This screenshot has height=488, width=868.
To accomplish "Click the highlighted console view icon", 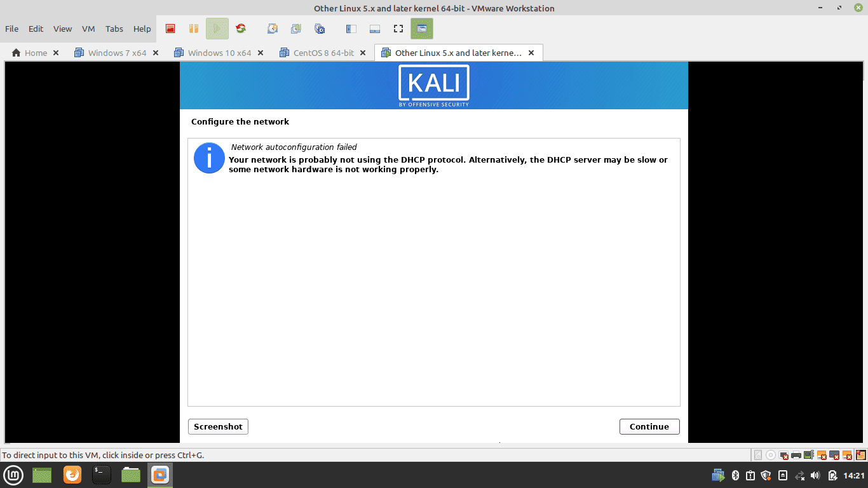I will (421, 29).
